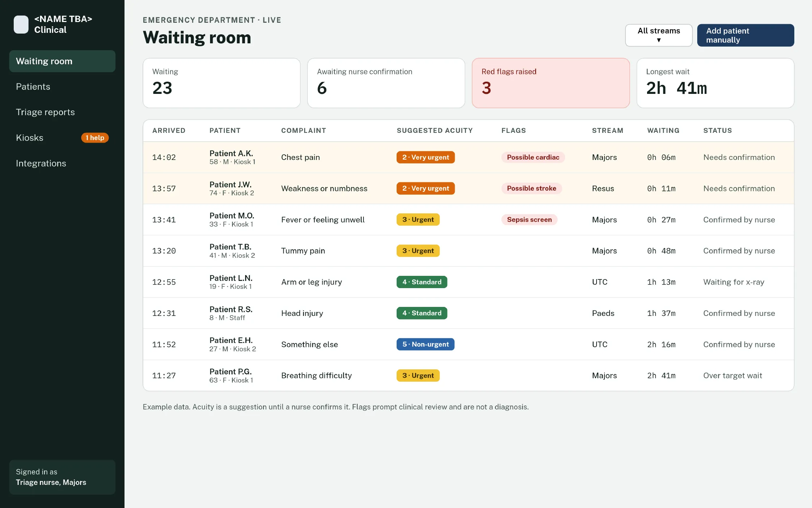Sort by SUGGESTED ACUITY column header
Image resolution: width=812 pixels, height=508 pixels.
[x=435, y=131]
